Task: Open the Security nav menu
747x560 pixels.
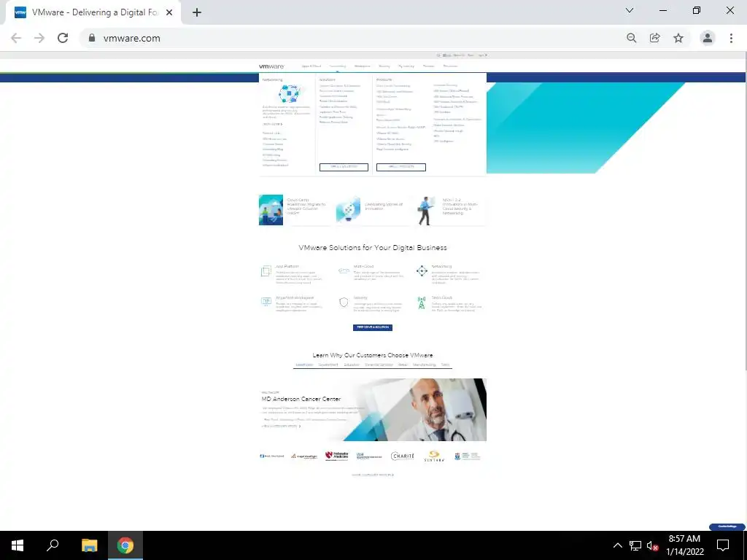Action: pos(384,66)
